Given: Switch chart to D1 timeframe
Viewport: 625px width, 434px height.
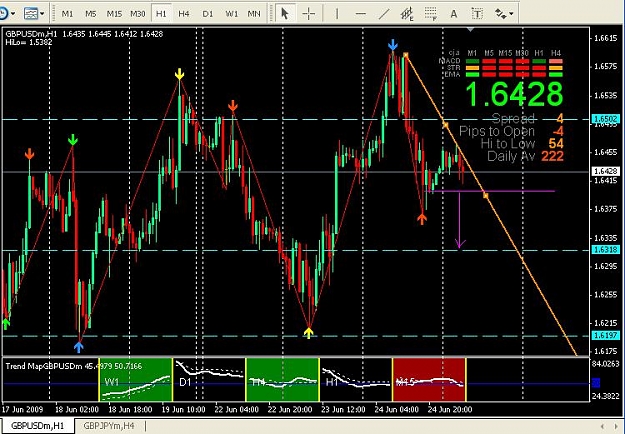Looking at the screenshot, I should coord(208,14).
